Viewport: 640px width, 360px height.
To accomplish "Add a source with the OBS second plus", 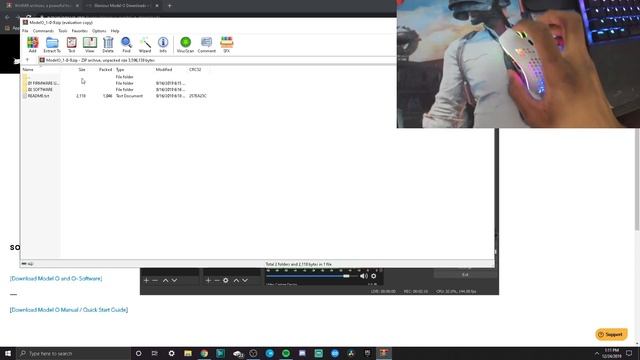I will (208, 280).
